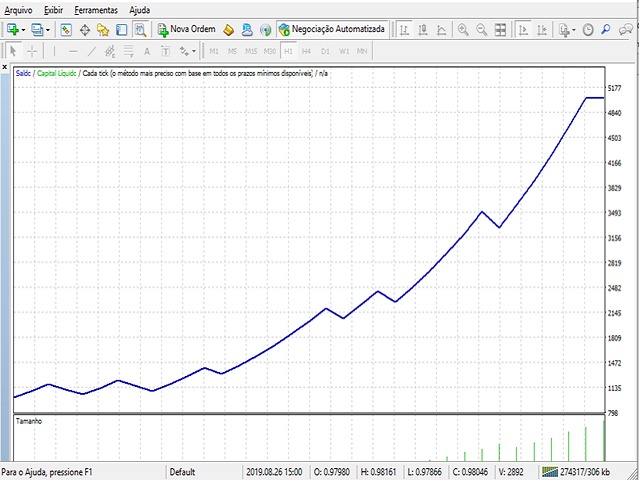Image resolution: width=640 pixels, height=480 pixels.
Task: Expand the Indicators dropdown arrow
Action: coord(573,30)
